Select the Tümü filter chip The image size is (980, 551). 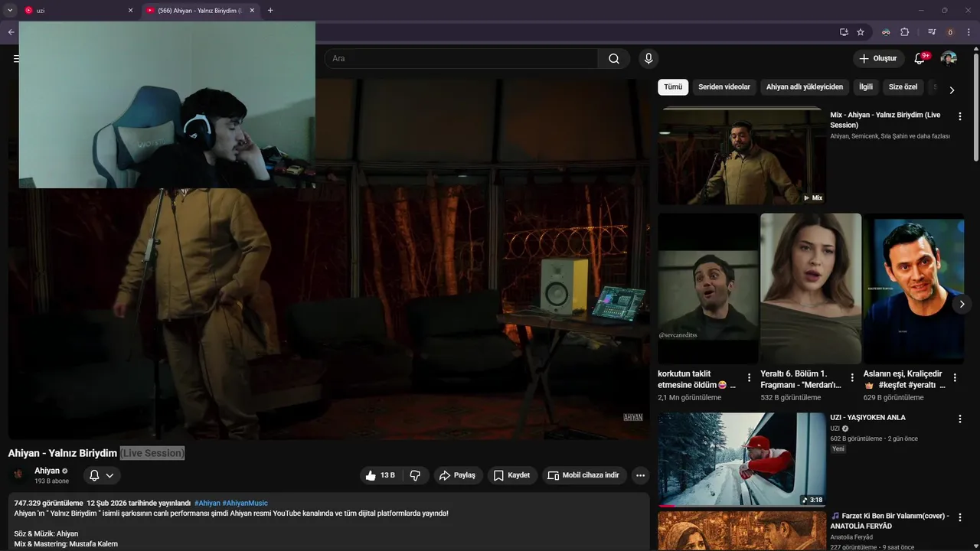[673, 87]
